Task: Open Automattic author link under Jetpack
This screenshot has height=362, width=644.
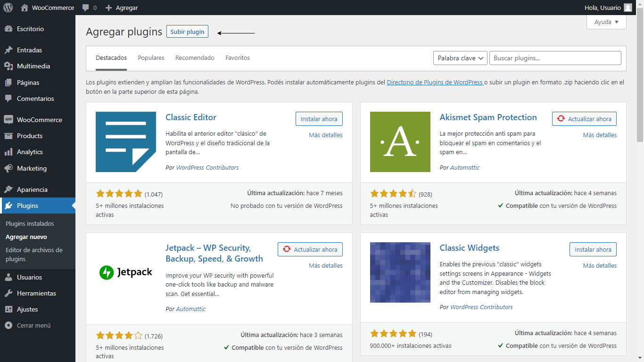Action: 191,309
